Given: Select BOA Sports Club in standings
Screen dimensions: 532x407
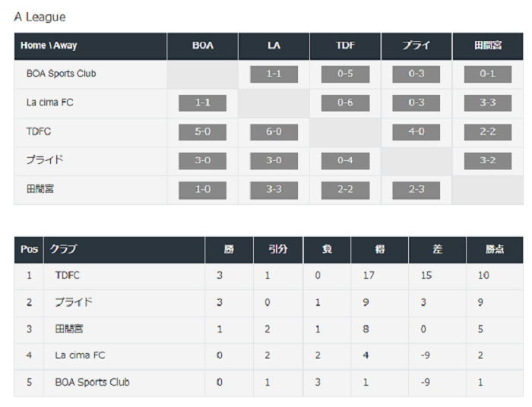Looking at the screenshot, I should pyautogui.click(x=92, y=382).
